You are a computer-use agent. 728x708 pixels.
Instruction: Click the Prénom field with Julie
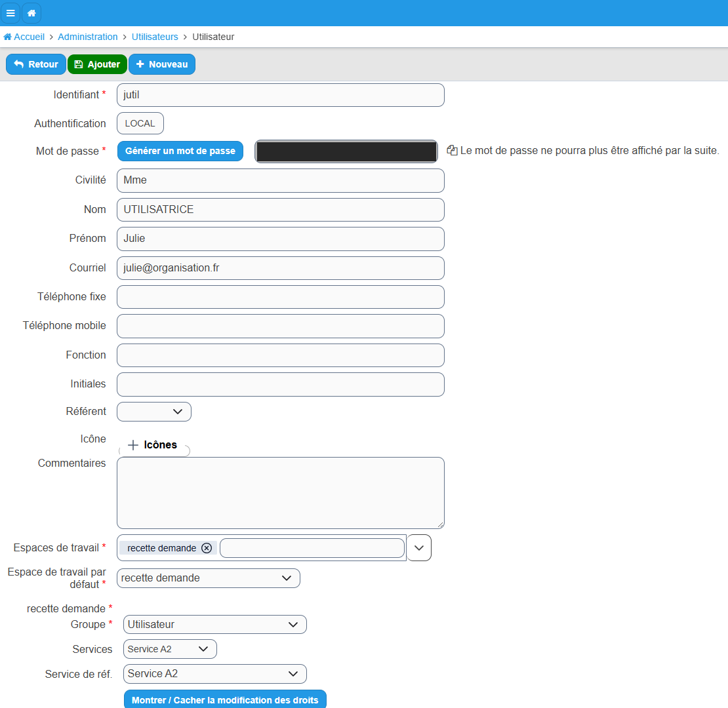[x=281, y=239]
